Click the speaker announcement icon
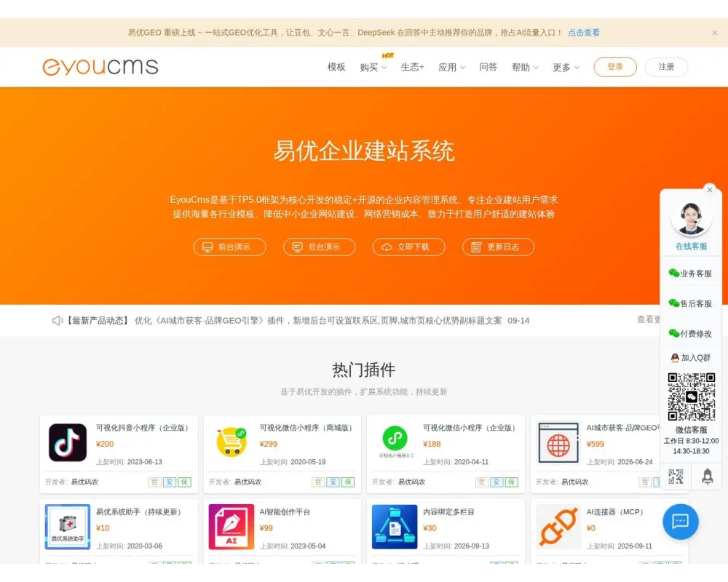 click(x=57, y=321)
